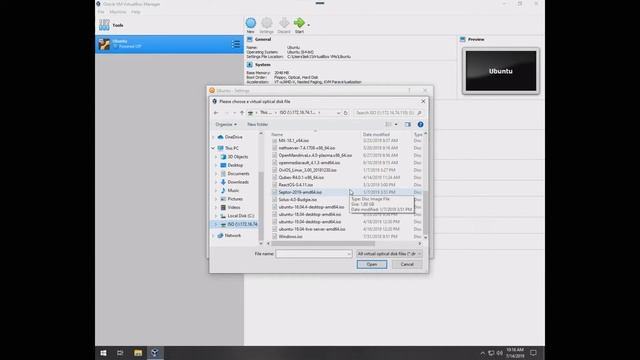
Task: Click the Open button
Action: pos(372,264)
